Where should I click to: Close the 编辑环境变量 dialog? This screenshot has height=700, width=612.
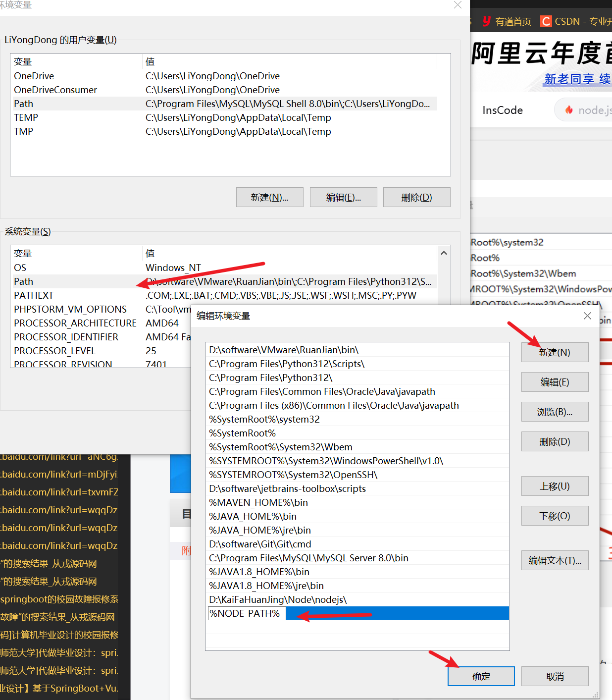(587, 316)
